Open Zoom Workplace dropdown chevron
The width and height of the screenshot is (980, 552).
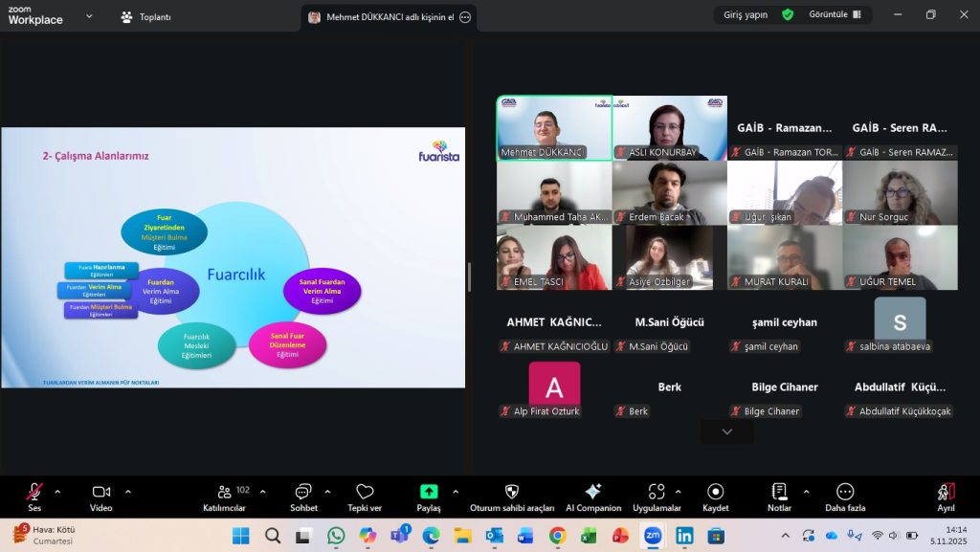pyautogui.click(x=89, y=16)
